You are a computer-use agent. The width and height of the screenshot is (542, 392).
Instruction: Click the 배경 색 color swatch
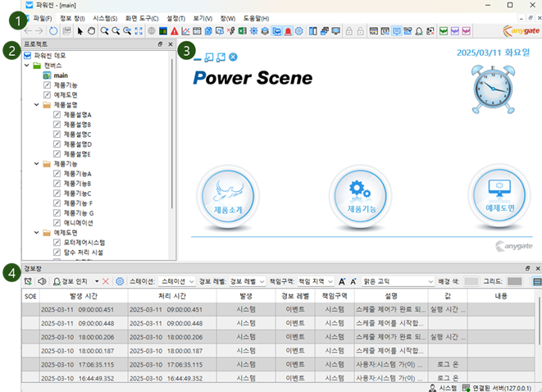[x=471, y=281]
